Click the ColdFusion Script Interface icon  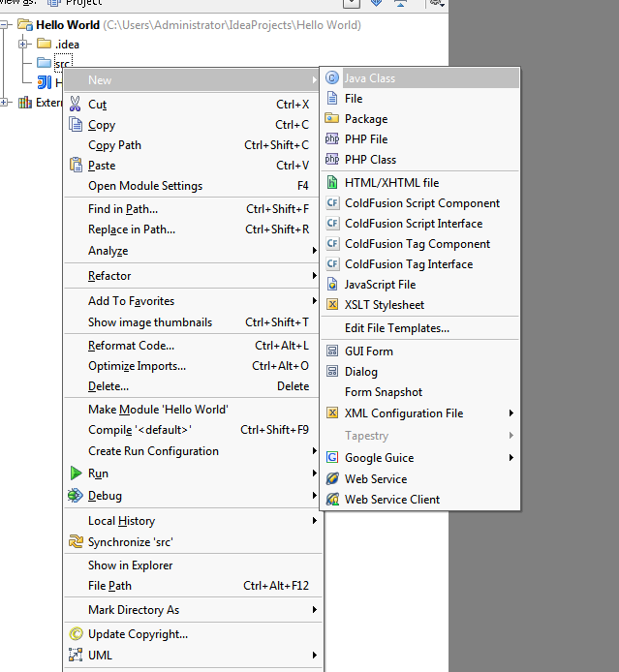[332, 223]
